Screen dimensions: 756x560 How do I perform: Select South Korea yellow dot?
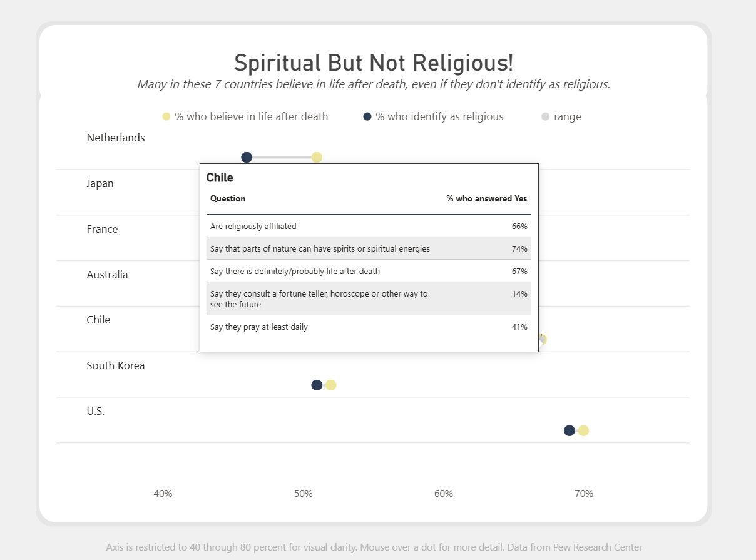coord(331,385)
